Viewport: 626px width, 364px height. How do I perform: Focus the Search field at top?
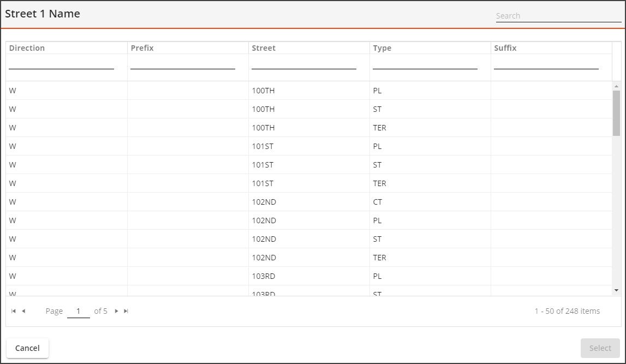point(558,16)
